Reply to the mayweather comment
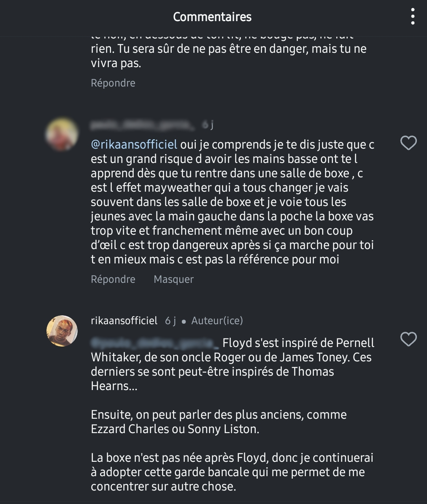427x504 pixels. tap(113, 279)
